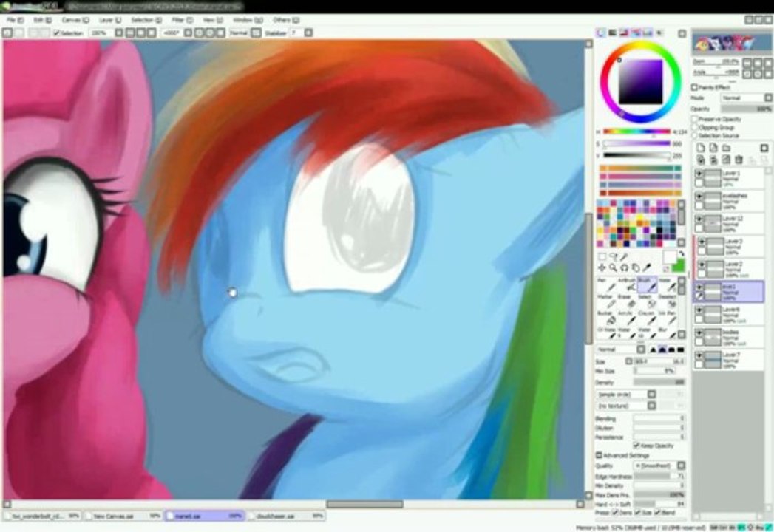The image size is (774, 532).
Task: Open layer blending Mode dropdown
Action: [x=747, y=98]
